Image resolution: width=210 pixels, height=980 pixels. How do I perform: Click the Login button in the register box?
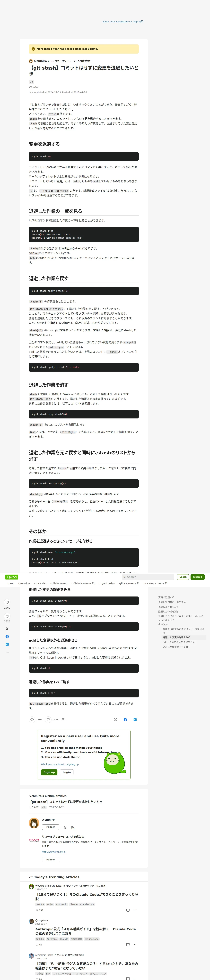click(x=67, y=772)
